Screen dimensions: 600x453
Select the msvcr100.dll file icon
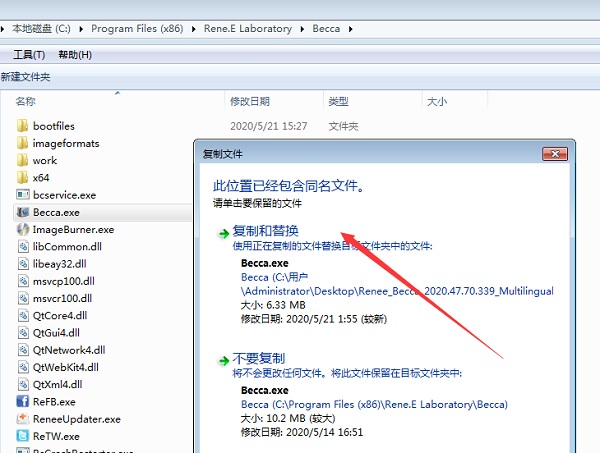click(23, 298)
